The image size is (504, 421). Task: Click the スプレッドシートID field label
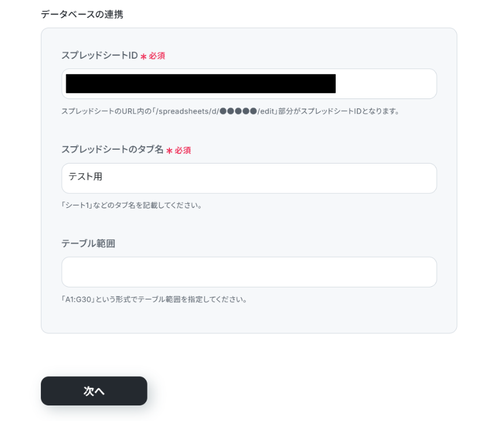point(99,56)
